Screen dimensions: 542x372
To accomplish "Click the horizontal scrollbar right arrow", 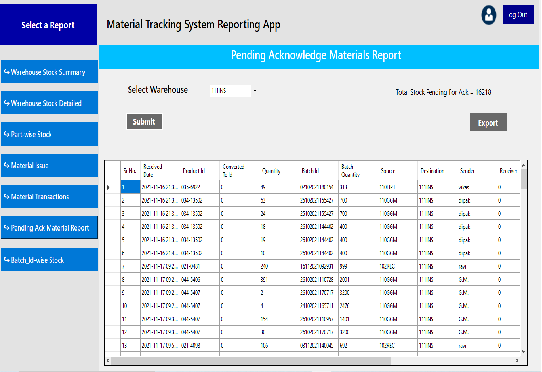I will click(x=517, y=361).
